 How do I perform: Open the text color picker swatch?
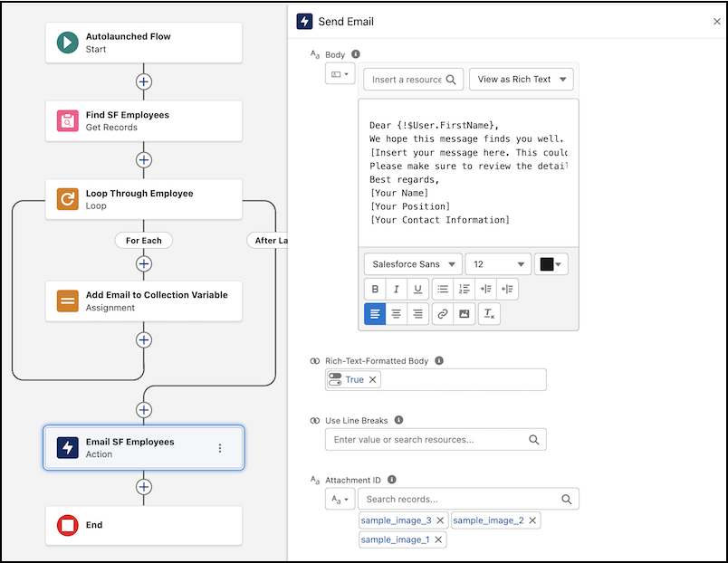[x=551, y=264]
